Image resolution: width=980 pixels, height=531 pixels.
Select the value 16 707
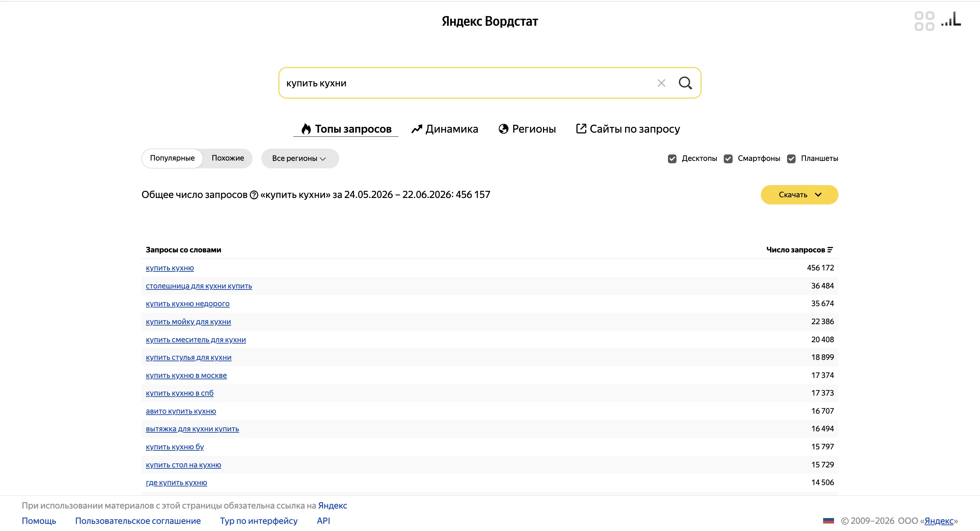[822, 411]
